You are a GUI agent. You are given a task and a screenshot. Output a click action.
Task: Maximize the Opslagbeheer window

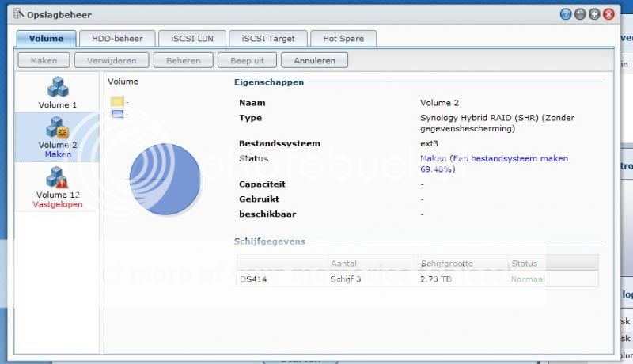coord(594,14)
